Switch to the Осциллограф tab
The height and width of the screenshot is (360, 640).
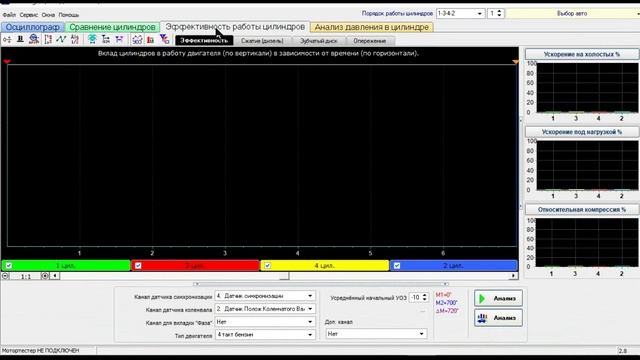[x=32, y=27]
